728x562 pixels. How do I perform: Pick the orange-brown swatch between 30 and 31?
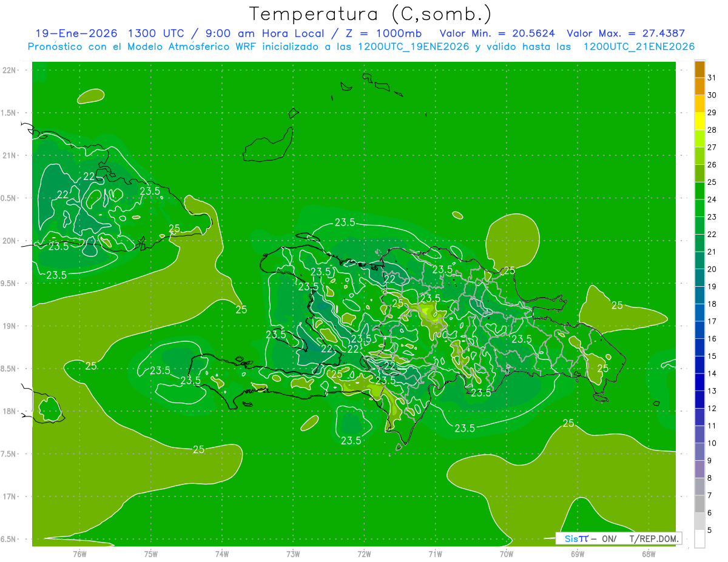click(700, 87)
